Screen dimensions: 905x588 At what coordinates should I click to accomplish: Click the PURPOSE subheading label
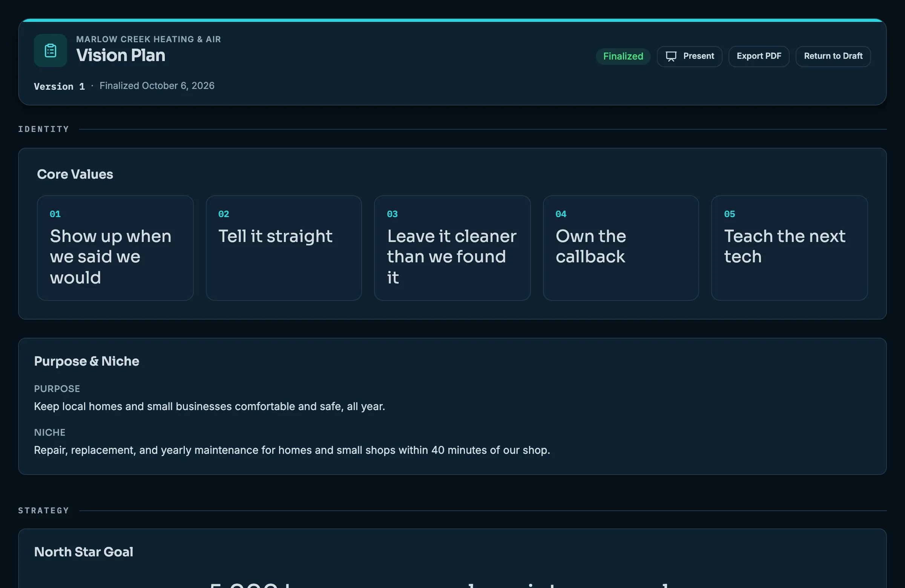[x=57, y=389]
